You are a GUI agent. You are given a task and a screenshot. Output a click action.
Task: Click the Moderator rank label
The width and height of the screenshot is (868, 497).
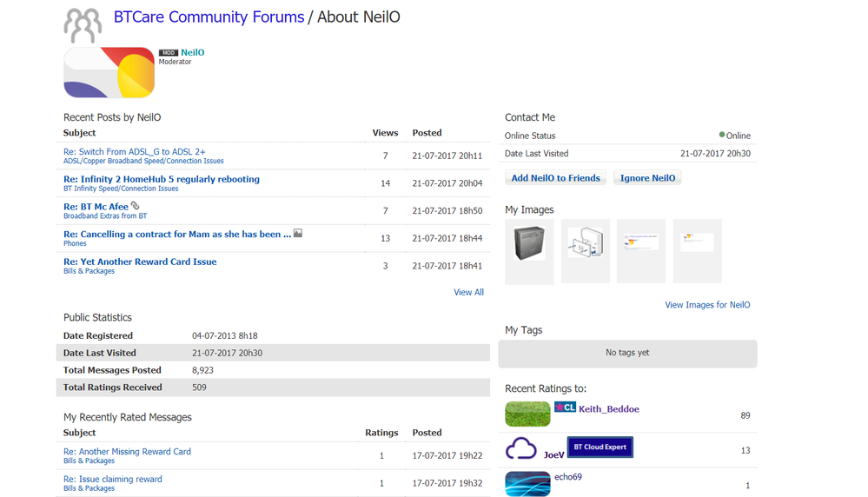click(175, 62)
